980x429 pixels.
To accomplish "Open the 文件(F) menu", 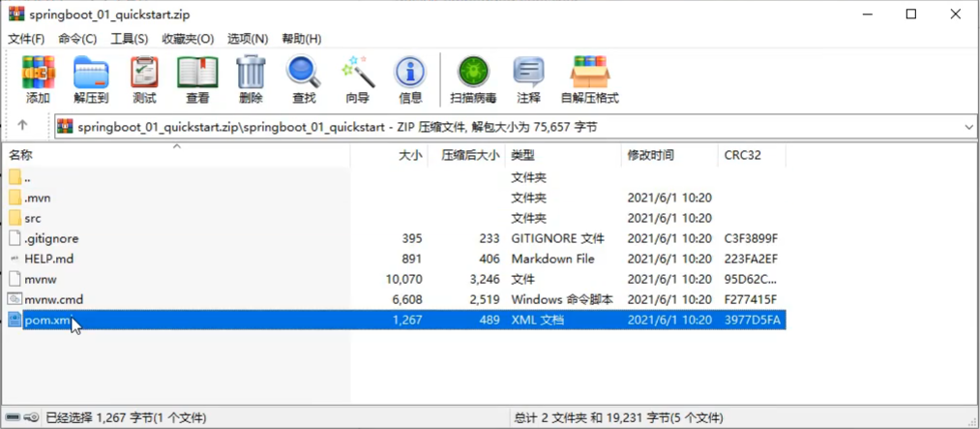I will (x=26, y=39).
